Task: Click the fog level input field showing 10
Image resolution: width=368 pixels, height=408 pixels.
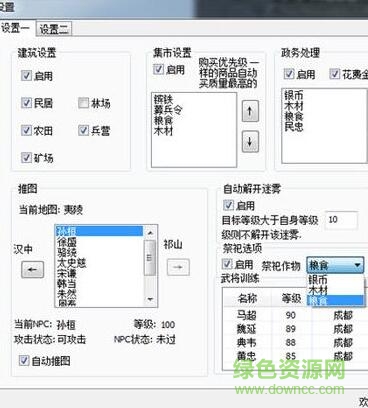Action: pyautogui.click(x=341, y=220)
